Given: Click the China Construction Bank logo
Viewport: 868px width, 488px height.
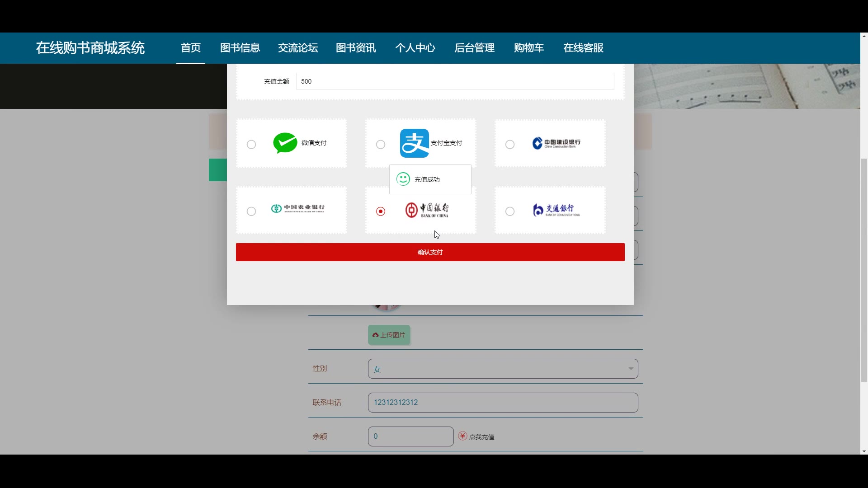Looking at the screenshot, I should tap(556, 143).
